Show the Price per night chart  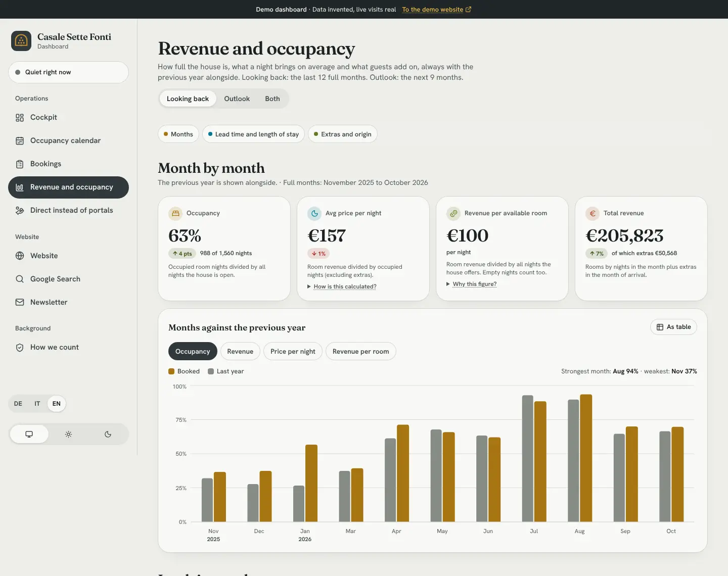(x=293, y=351)
